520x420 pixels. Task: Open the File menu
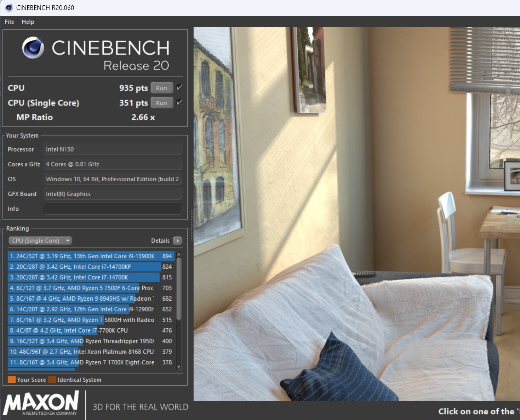(9, 22)
